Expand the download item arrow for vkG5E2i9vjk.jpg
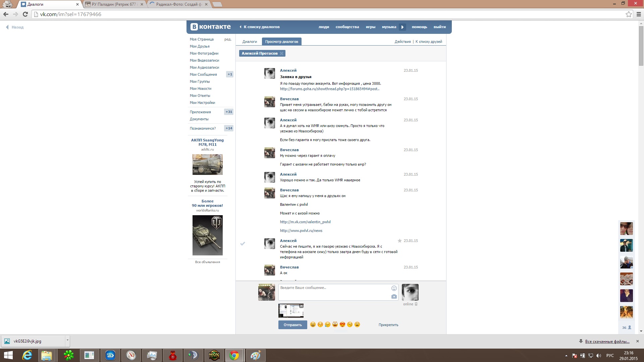644x362 pixels. (x=67, y=340)
